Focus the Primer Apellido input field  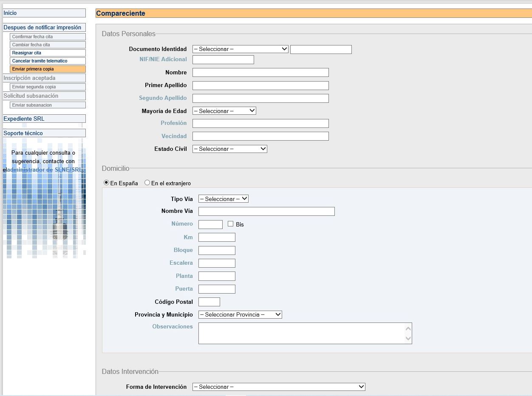[x=260, y=85]
